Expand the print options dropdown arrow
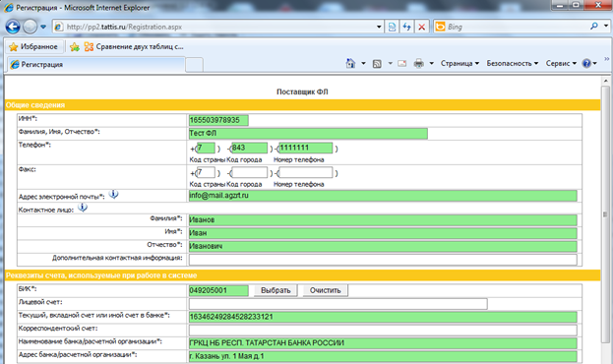Viewport: 613px width, 364px height. [431, 63]
